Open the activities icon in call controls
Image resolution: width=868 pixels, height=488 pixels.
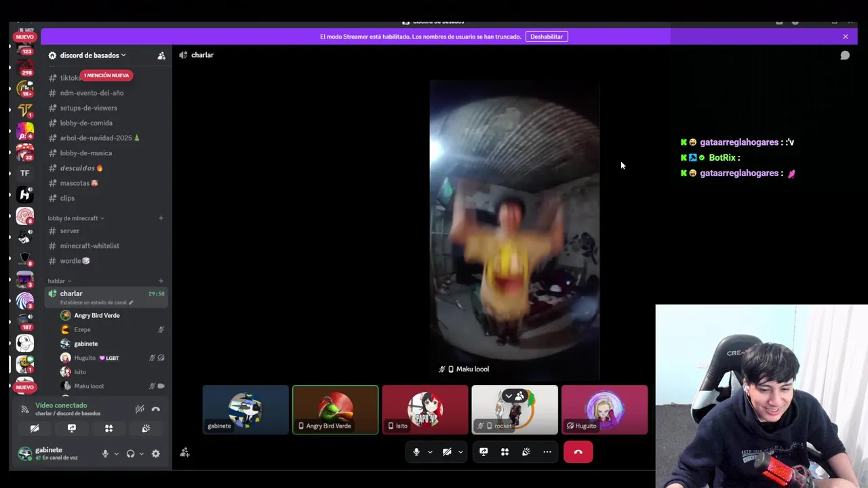pyautogui.click(x=505, y=452)
